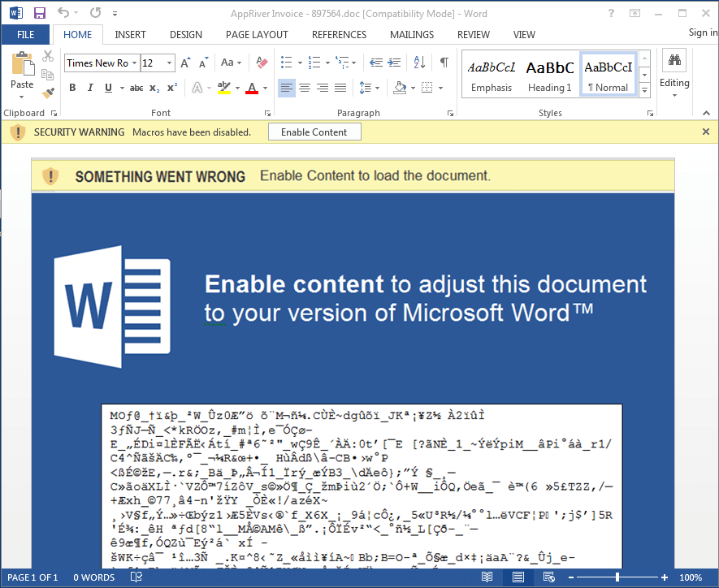The width and height of the screenshot is (719, 588).
Task: Click the Sort A-Z icon
Action: [420, 63]
